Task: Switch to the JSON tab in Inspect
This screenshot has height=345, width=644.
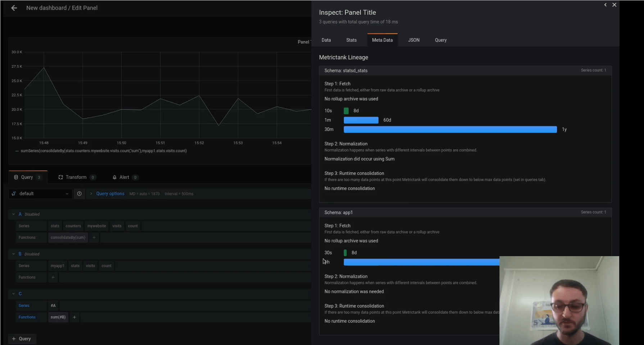Action: tap(413, 40)
